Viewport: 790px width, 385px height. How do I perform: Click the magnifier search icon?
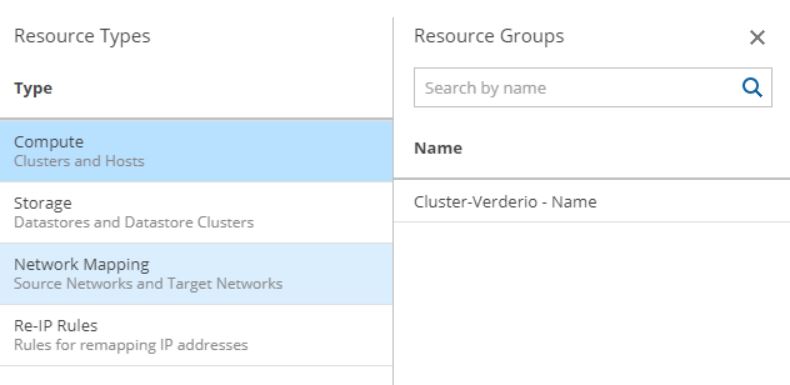752,88
